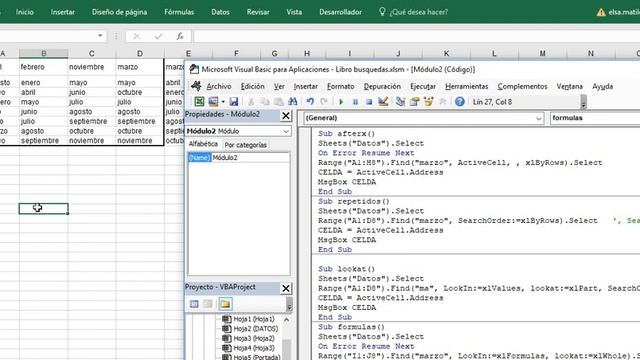The image size is (640, 360).
Task: Open the Project Explorer toolbar icon
Action: point(400,102)
